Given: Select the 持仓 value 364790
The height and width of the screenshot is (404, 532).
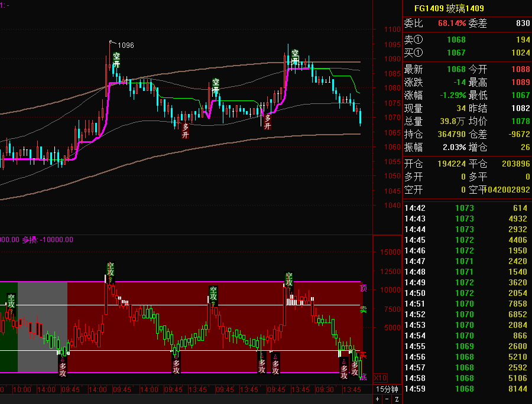Looking at the screenshot, I should tap(452, 134).
